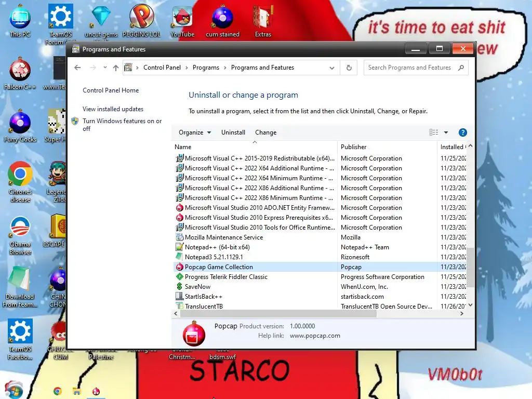Screen dimensions: 532x399
Task: Click the vertical scrollbar thumb in the list
Action: [x=470, y=268]
